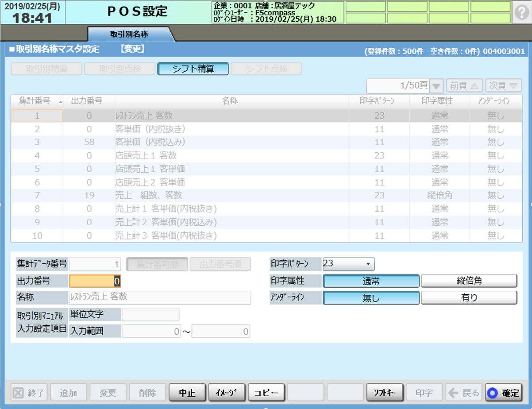Viewport: 532px width, 409px height.
Task: Select the シフト精算 tab button
Action: (x=193, y=69)
